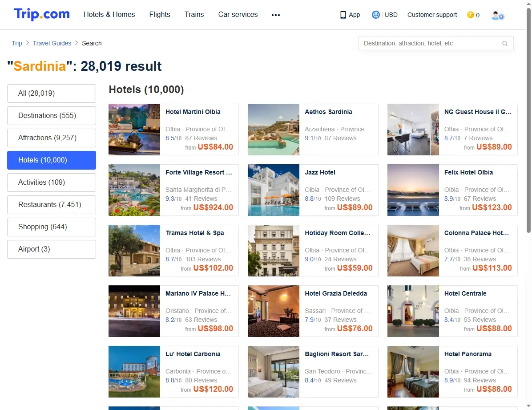The height and width of the screenshot is (410, 532).
Task: Open the user profile avatar
Action: [497, 15]
